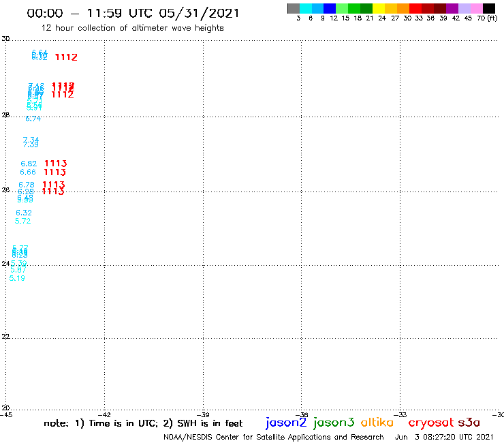The image size is (504, 443).
Task: Click the 5.87 wave height value
Action: click(18, 270)
